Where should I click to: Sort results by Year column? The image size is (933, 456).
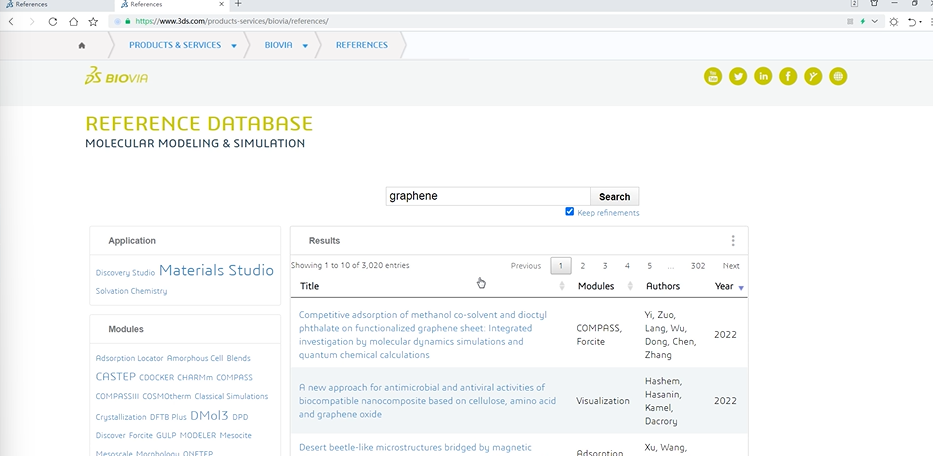point(729,286)
